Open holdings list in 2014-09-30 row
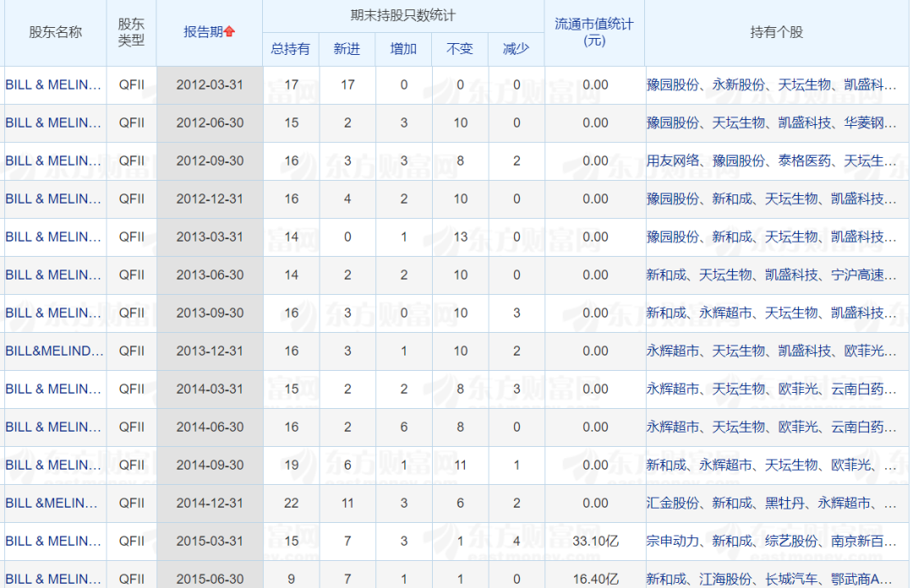Viewport: 913px width, 588px height. 772,465
